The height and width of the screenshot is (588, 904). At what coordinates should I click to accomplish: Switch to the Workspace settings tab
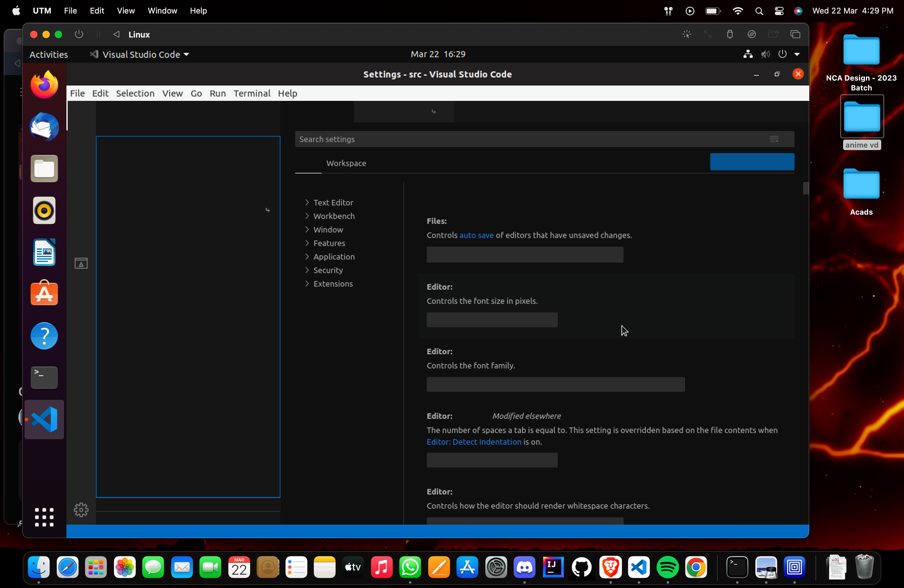tap(346, 163)
